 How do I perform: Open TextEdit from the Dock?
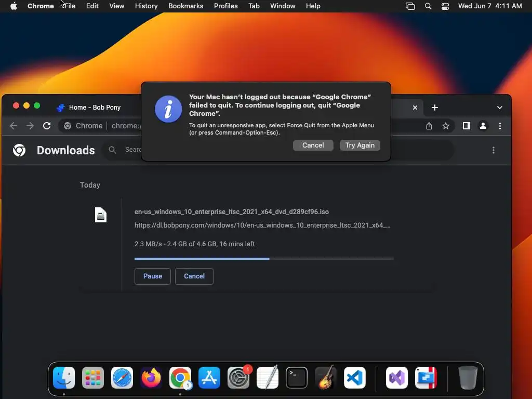coord(268,378)
